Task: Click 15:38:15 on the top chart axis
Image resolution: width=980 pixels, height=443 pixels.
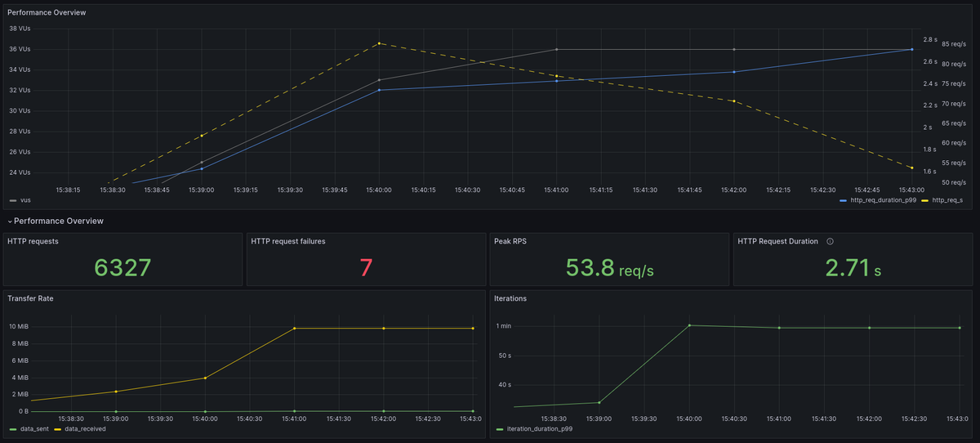Action: click(x=68, y=190)
